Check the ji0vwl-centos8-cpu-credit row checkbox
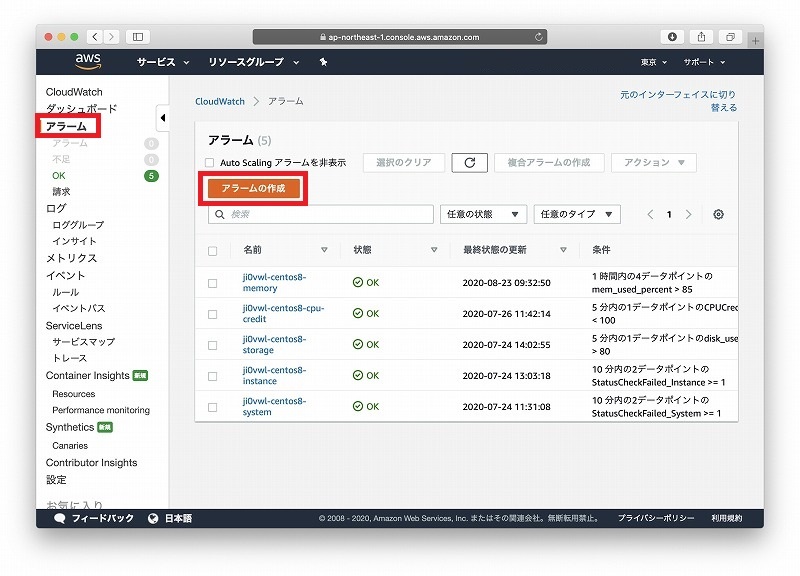The image size is (800, 576). pyautogui.click(x=212, y=314)
